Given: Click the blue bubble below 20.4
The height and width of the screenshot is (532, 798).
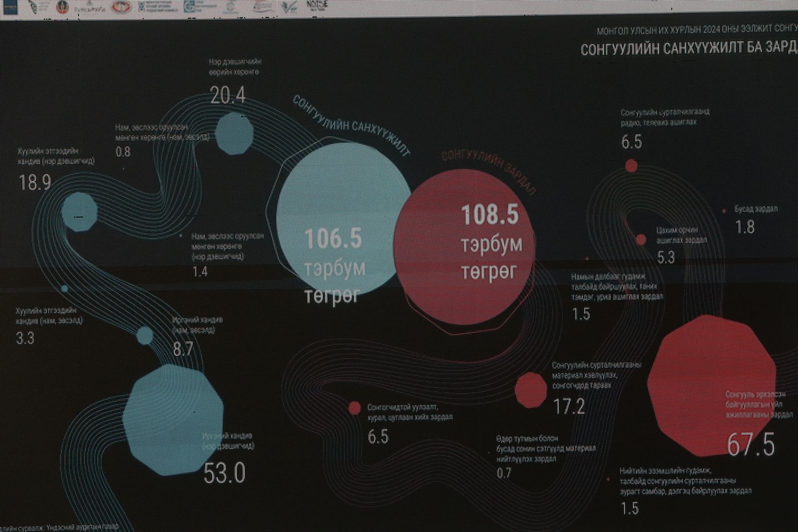Looking at the screenshot, I should point(234,133).
